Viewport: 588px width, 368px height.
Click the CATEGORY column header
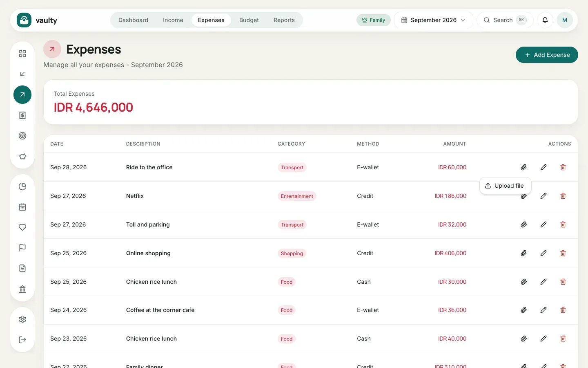[x=291, y=144]
